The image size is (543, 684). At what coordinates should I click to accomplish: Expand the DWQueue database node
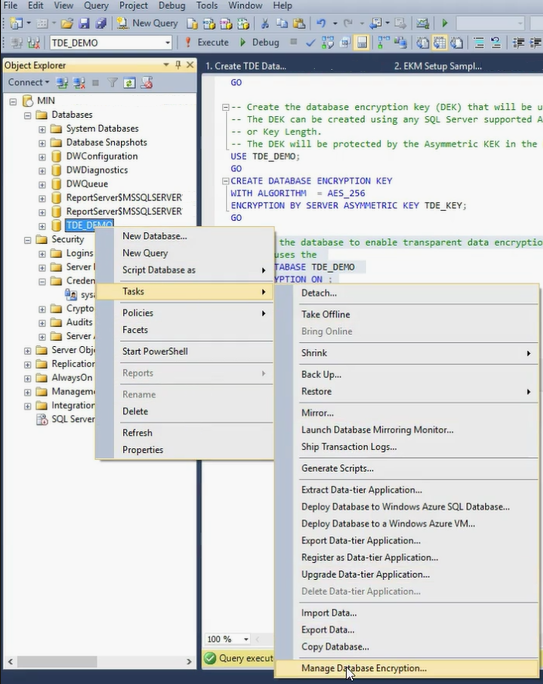[42, 185]
